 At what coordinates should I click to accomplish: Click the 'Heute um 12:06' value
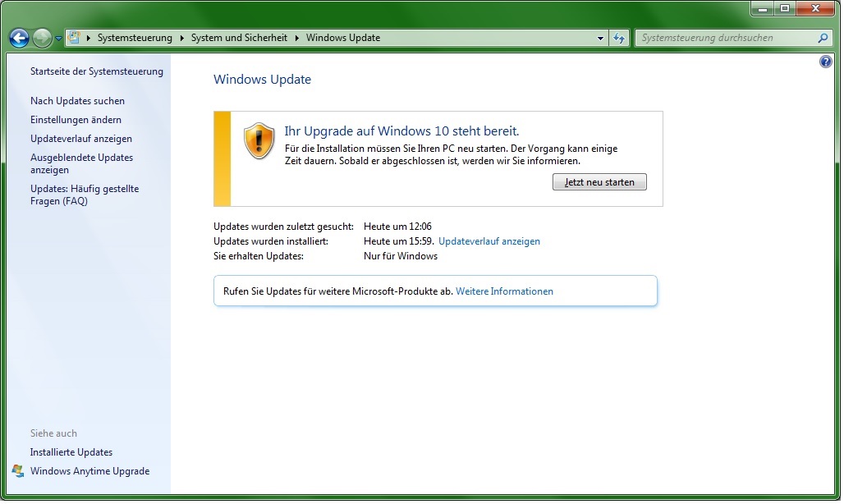[399, 227]
